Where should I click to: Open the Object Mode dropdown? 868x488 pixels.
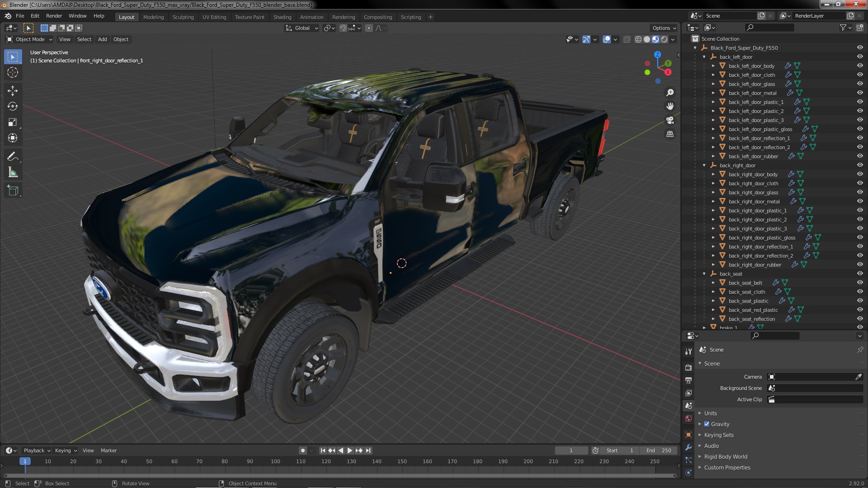click(29, 39)
